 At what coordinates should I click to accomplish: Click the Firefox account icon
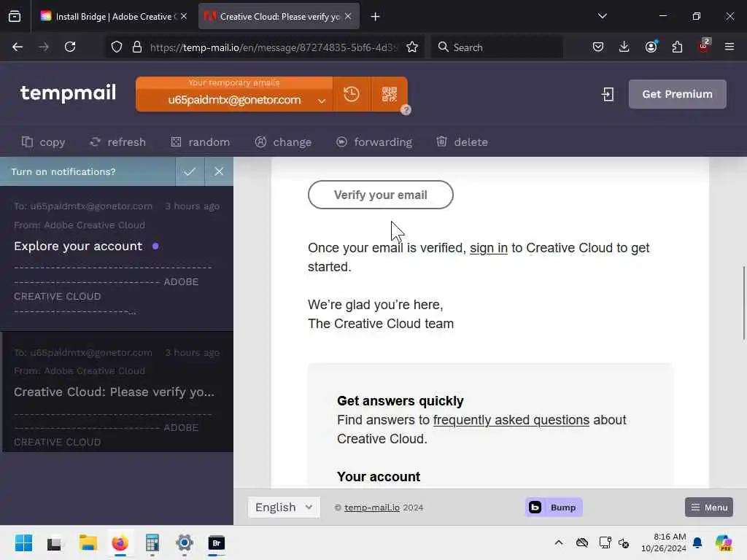(x=651, y=47)
